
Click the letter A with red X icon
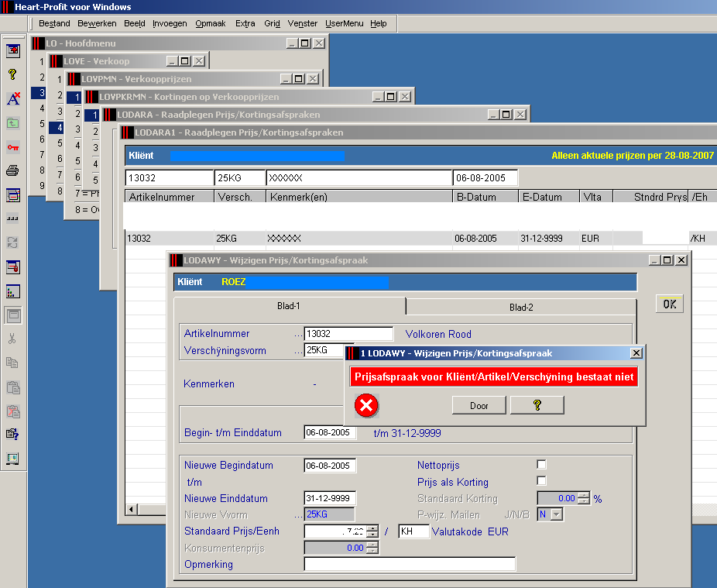pos(13,98)
